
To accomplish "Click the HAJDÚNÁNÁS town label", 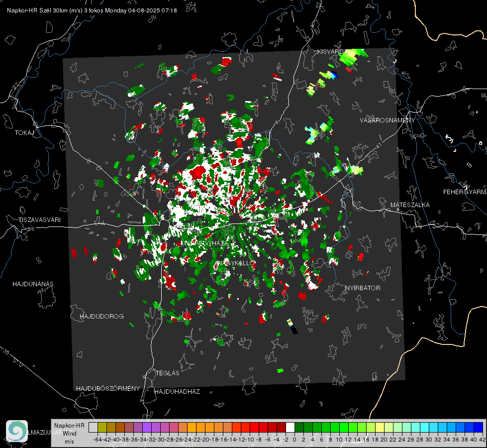I will [33, 284].
